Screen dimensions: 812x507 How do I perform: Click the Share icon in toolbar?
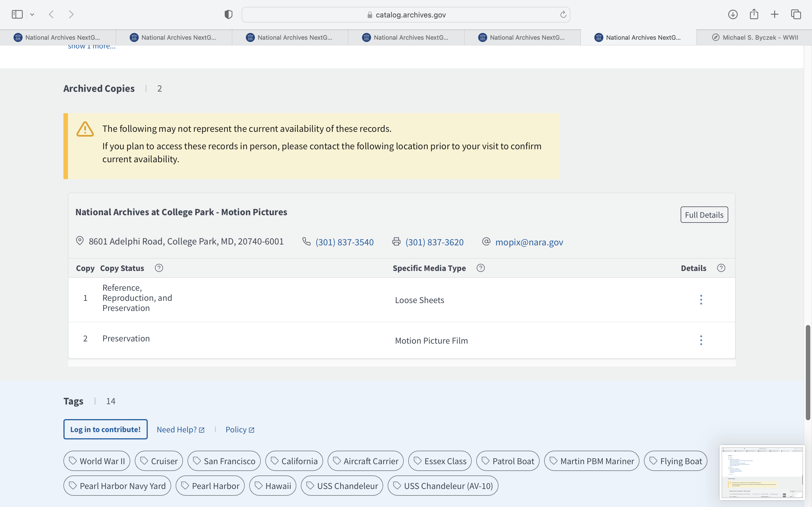(754, 14)
